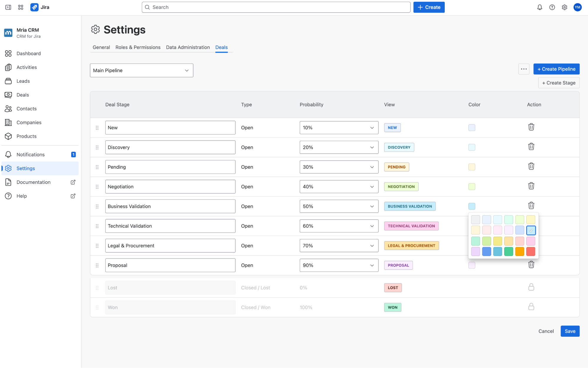Click the Create Pipeline button

[x=556, y=69]
